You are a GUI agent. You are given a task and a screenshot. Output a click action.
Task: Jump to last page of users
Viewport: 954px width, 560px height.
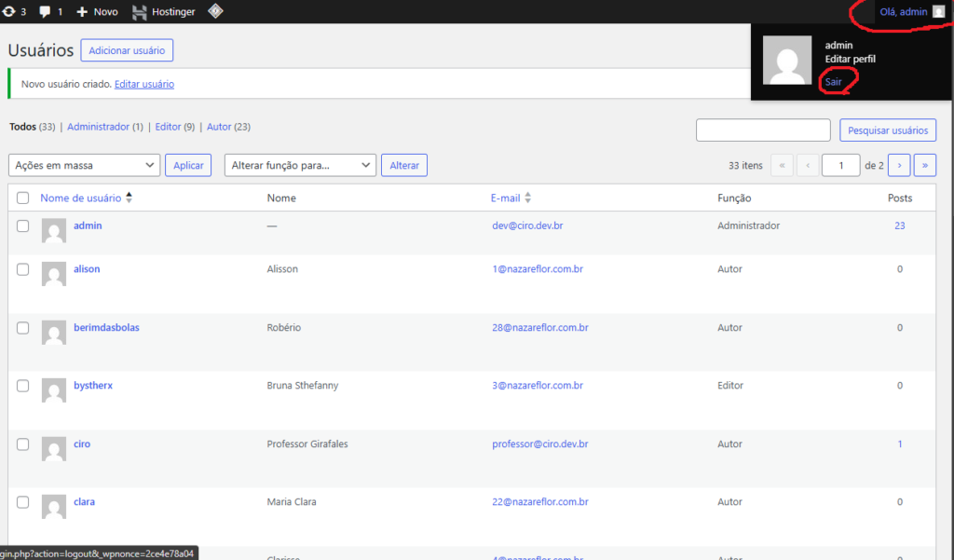925,165
